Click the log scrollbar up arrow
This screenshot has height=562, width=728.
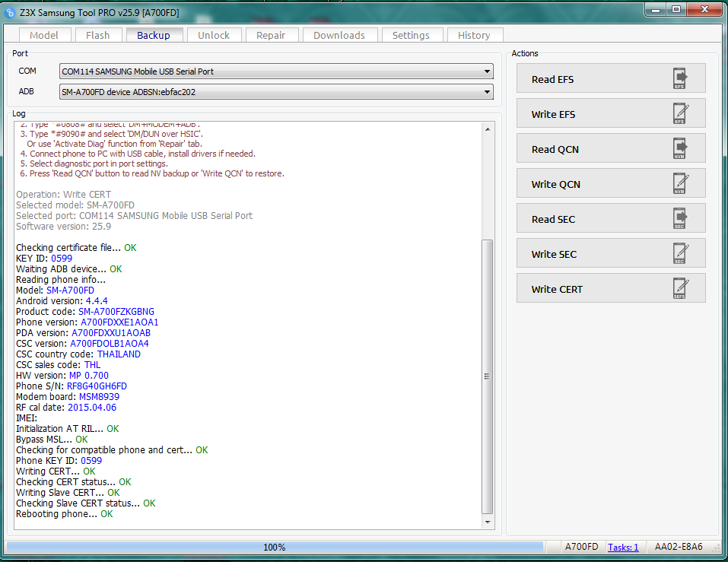[488, 129]
